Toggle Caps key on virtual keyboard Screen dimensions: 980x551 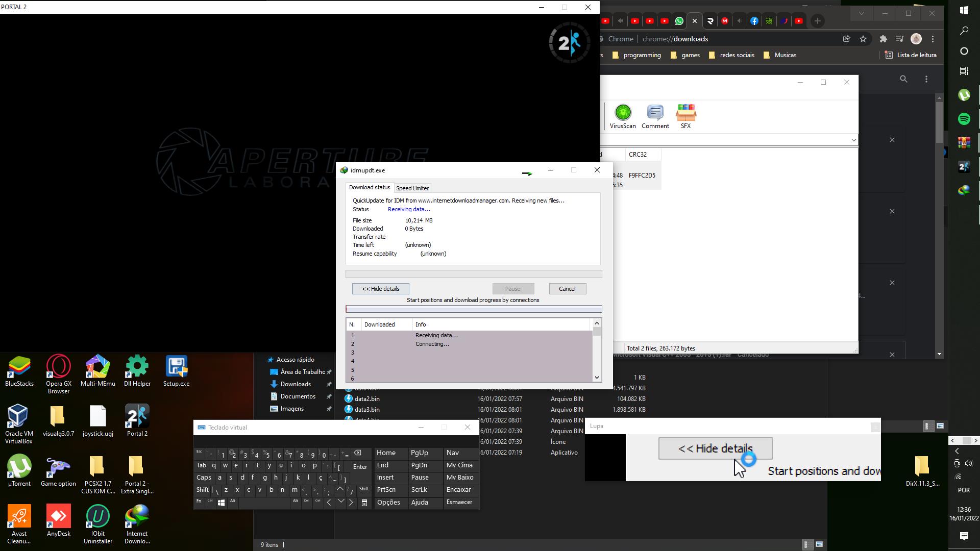tap(204, 478)
